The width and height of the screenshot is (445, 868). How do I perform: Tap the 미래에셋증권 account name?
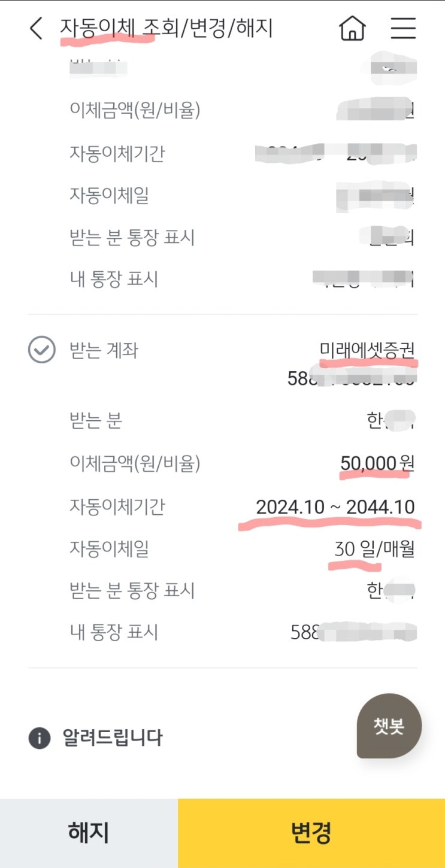pos(367,350)
